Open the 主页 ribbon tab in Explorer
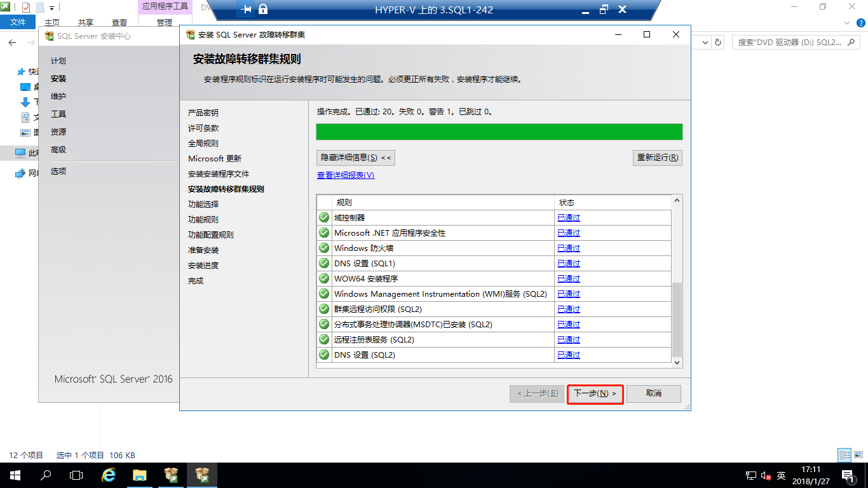 point(52,23)
